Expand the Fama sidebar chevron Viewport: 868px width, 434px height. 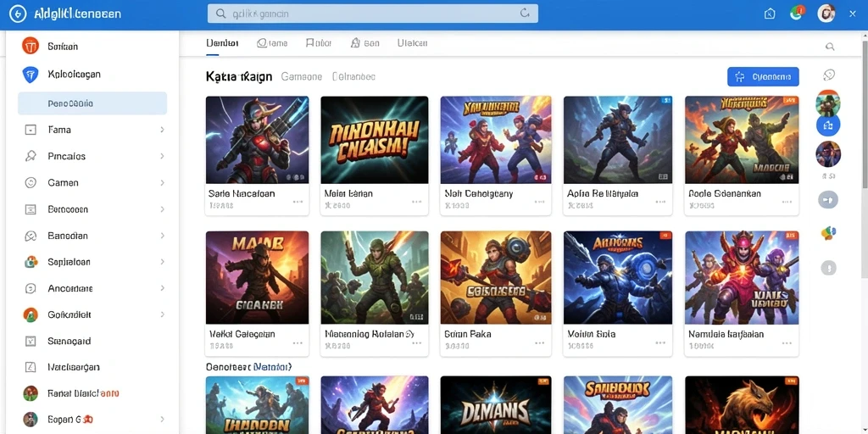162,130
